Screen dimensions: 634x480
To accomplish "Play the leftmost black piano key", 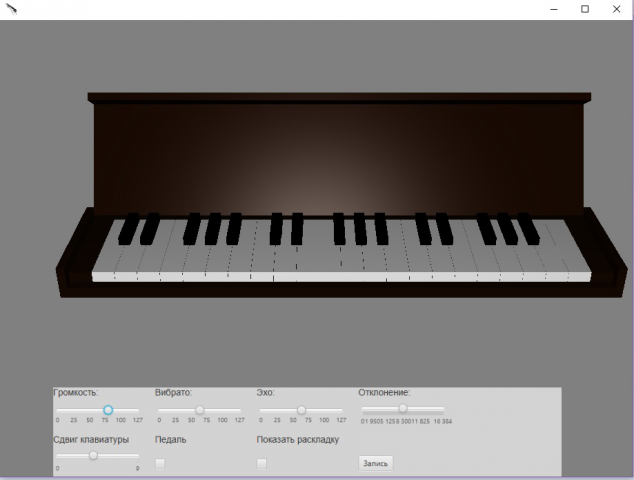I will [x=128, y=228].
